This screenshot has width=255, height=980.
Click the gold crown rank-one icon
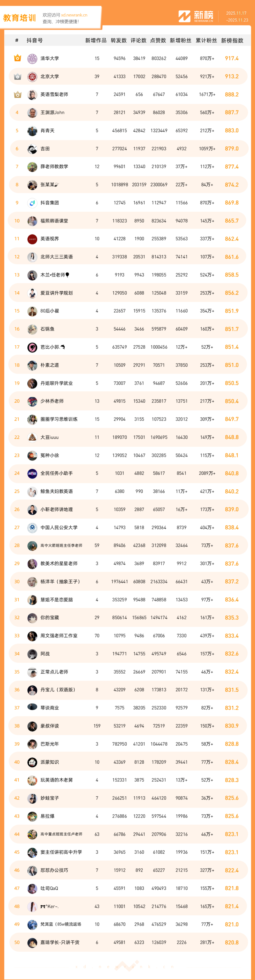point(17,58)
